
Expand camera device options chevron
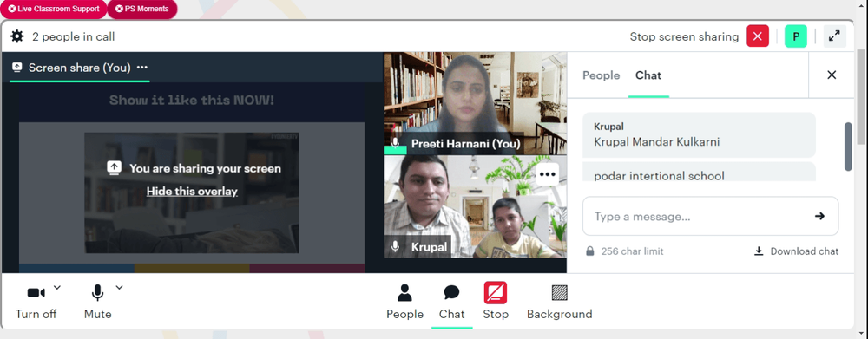click(x=57, y=288)
